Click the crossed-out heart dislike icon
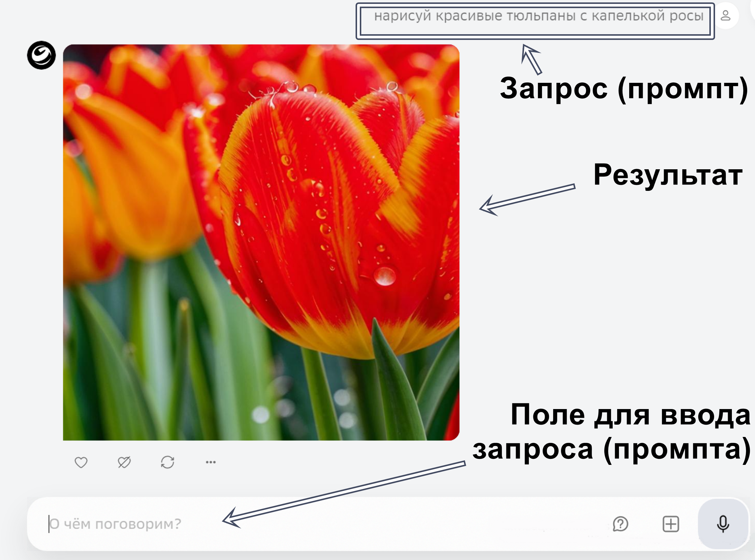 [124, 462]
